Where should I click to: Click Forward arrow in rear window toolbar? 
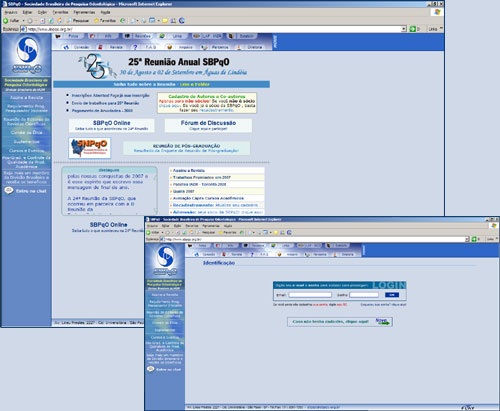pyautogui.click(x=30, y=21)
